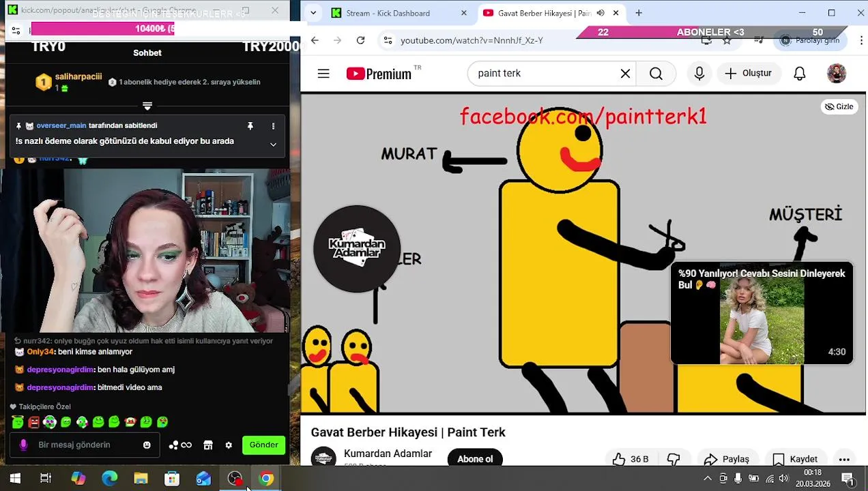Open YouTube notifications bell
This screenshot has width=868, height=491.
(800, 74)
